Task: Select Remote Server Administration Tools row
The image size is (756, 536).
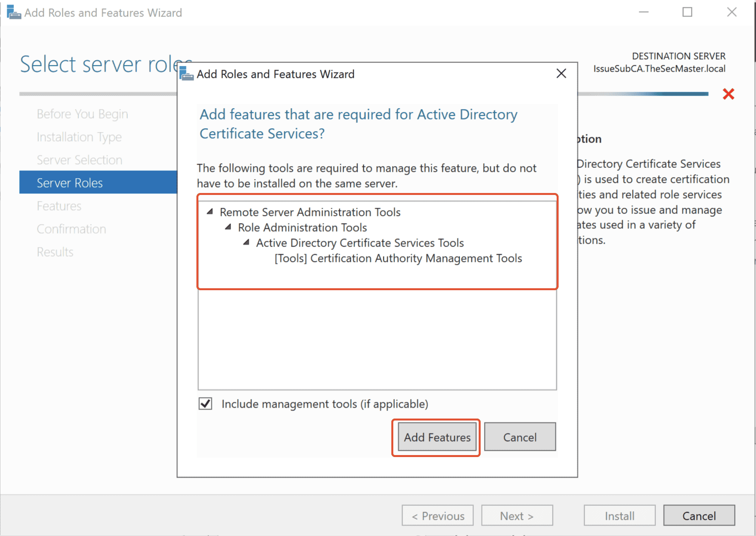Action: (x=310, y=212)
